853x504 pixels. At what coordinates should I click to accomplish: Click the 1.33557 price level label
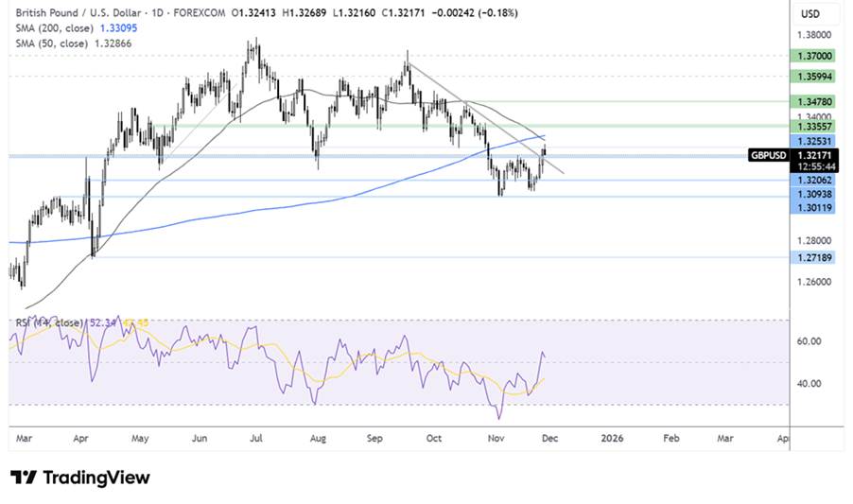coord(815,126)
